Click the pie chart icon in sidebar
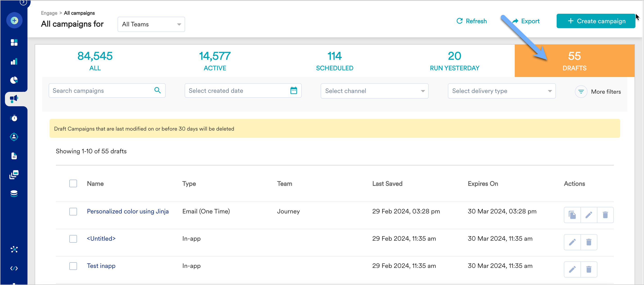This screenshot has height=285, width=644. [14, 80]
